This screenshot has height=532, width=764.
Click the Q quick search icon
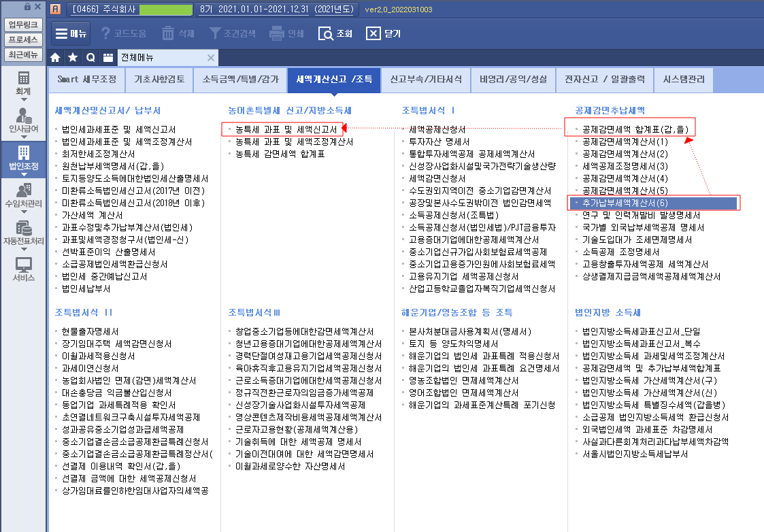click(90, 57)
